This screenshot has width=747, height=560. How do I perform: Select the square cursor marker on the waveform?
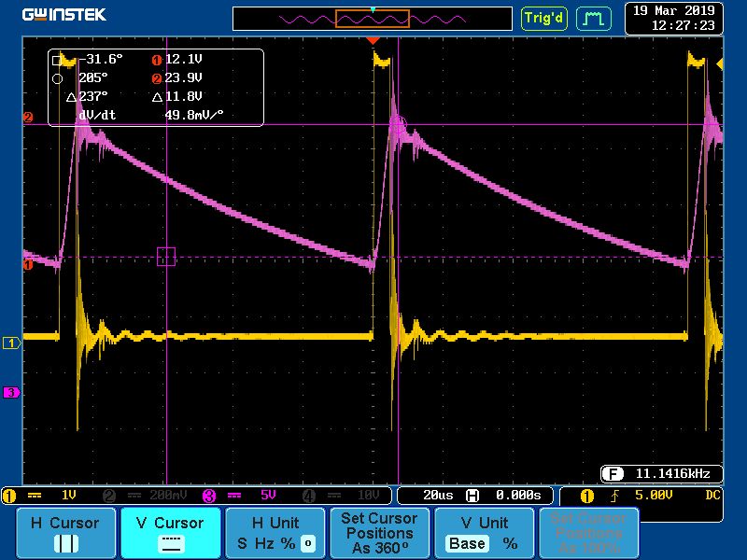click(166, 257)
